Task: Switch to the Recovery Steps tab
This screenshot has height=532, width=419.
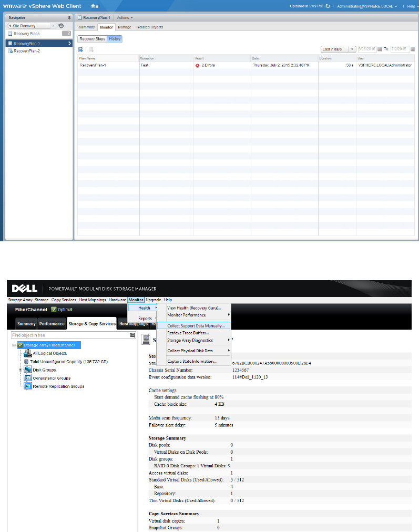Action: [x=92, y=39]
